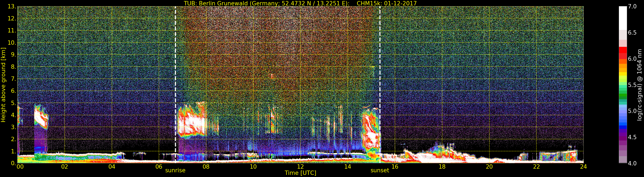Click time-axis tick label '06'
The width and height of the screenshot is (644, 177).
pos(159,167)
